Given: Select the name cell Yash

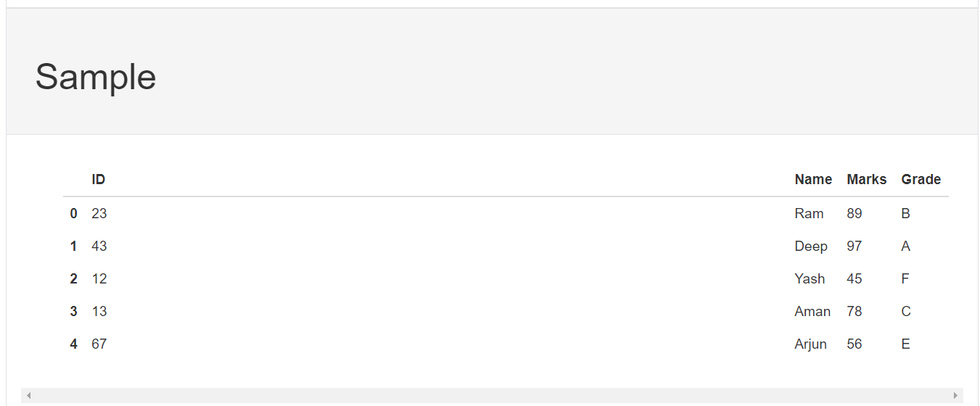Looking at the screenshot, I should pyautogui.click(x=810, y=279).
